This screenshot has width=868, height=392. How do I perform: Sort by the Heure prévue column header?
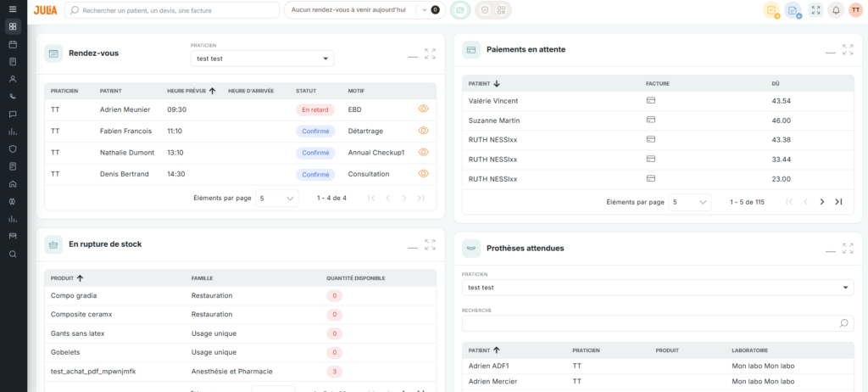[x=191, y=91]
